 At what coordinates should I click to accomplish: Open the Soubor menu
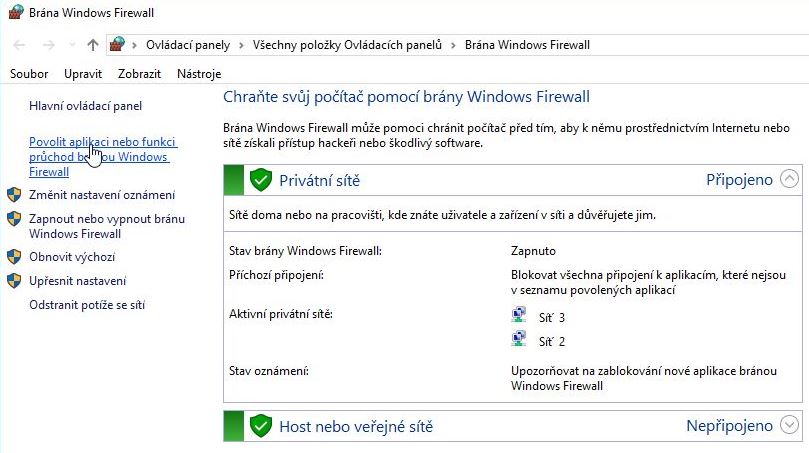pyautogui.click(x=29, y=74)
